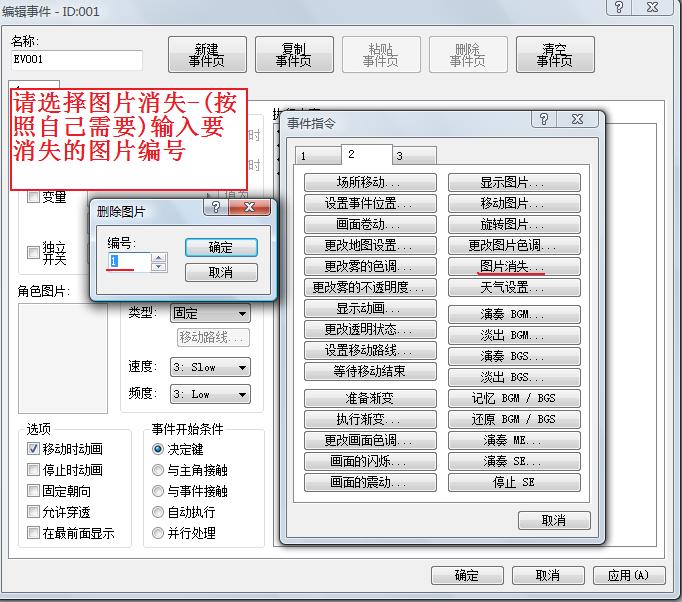Click 淡出 BGS command
The height and width of the screenshot is (602, 682).
514,377
